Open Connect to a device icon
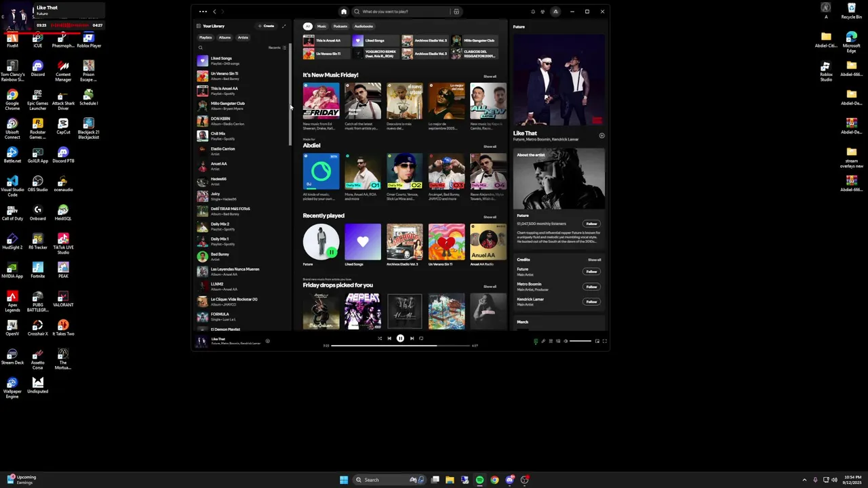 (558, 341)
